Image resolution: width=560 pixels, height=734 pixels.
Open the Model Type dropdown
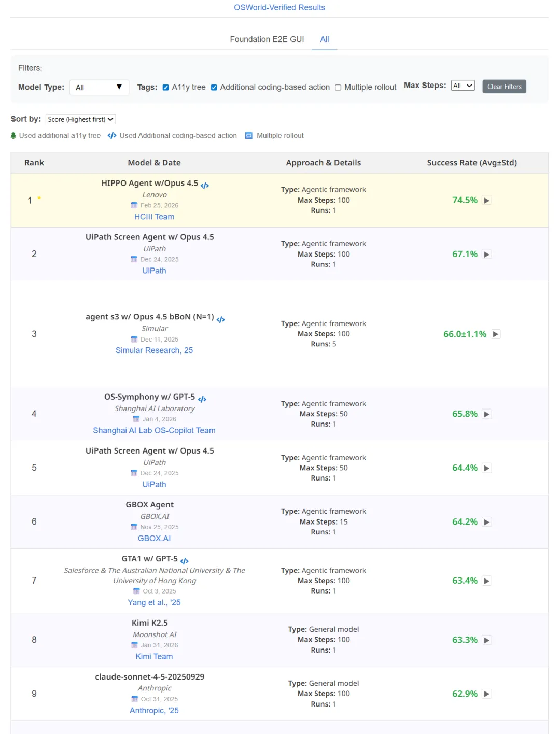click(x=99, y=88)
